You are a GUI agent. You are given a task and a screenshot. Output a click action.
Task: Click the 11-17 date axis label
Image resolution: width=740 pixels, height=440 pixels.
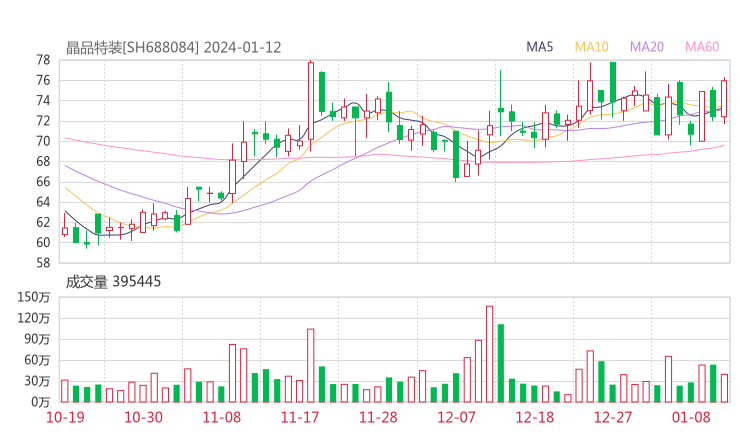tap(300, 417)
